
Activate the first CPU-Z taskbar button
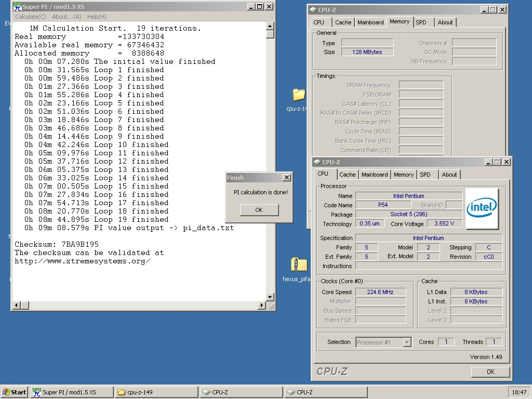pyautogui.click(x=241, y=392)
